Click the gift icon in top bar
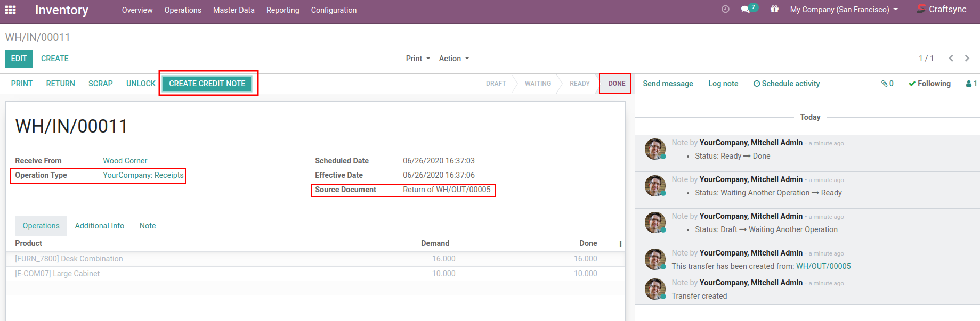Screen dimensions: 980x321 click(774, 9)
